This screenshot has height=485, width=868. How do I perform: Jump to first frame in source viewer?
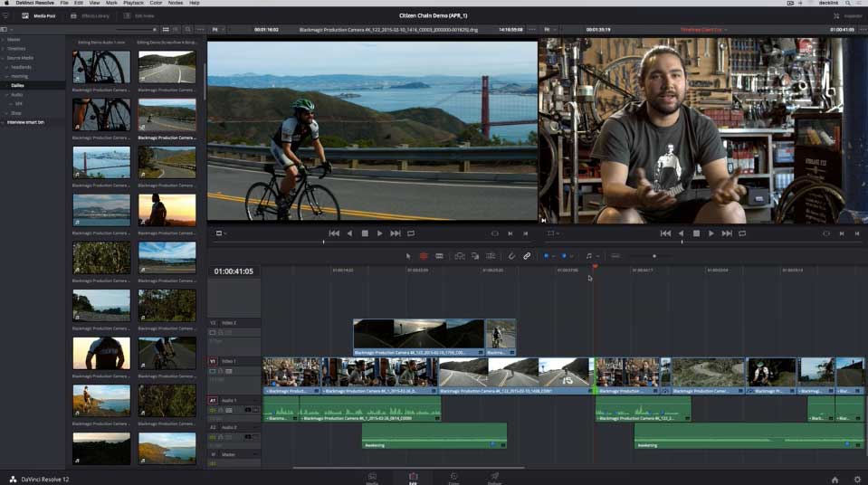pos(334,233)
